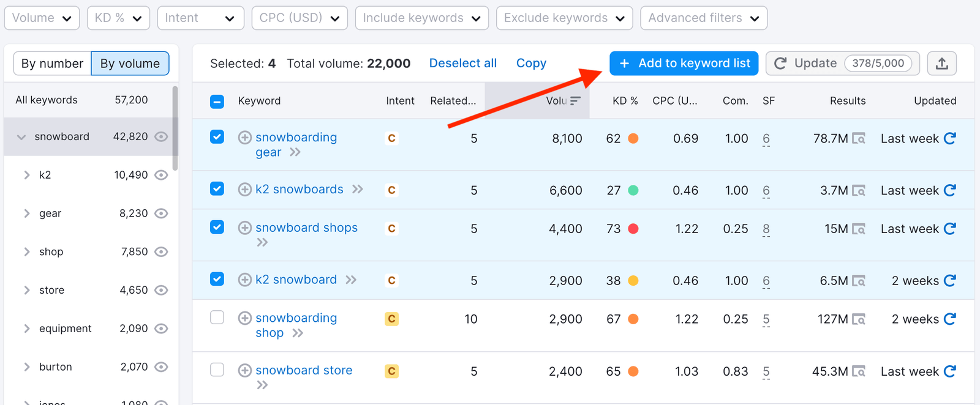Screen dimensions: 980x405
Task: Click green KD dot for k2 snowboards
Action: tap(633, 190)
